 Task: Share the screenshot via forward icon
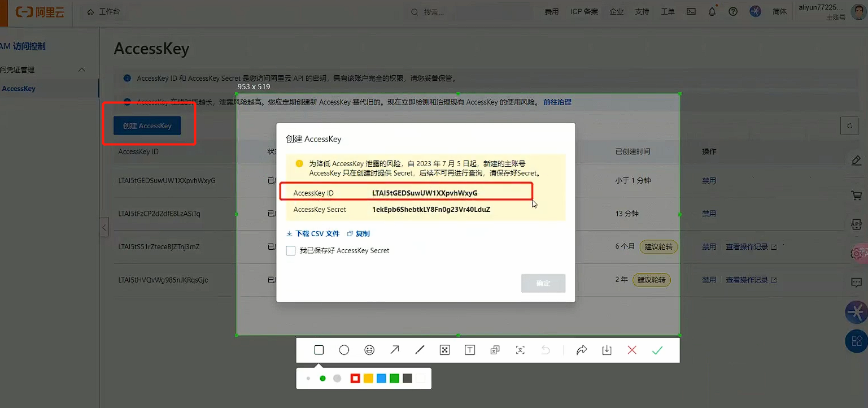tap(582, 350)
